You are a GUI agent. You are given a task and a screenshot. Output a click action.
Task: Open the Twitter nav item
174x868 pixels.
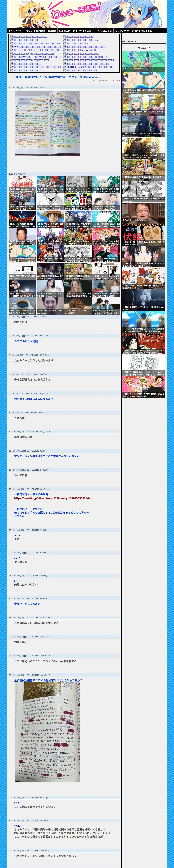pos(52,31)
